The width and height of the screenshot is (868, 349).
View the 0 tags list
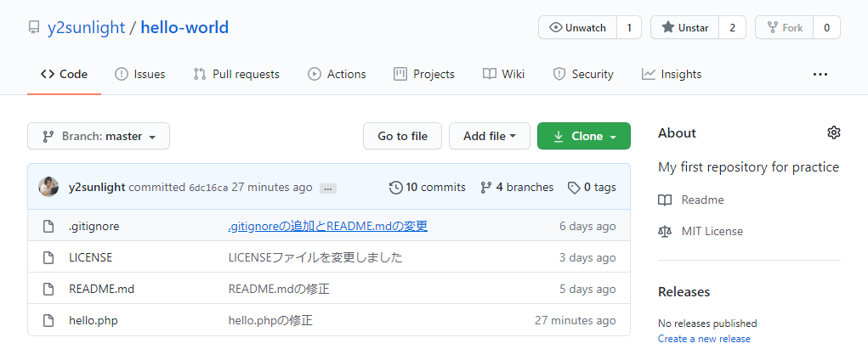coord(592,187)
